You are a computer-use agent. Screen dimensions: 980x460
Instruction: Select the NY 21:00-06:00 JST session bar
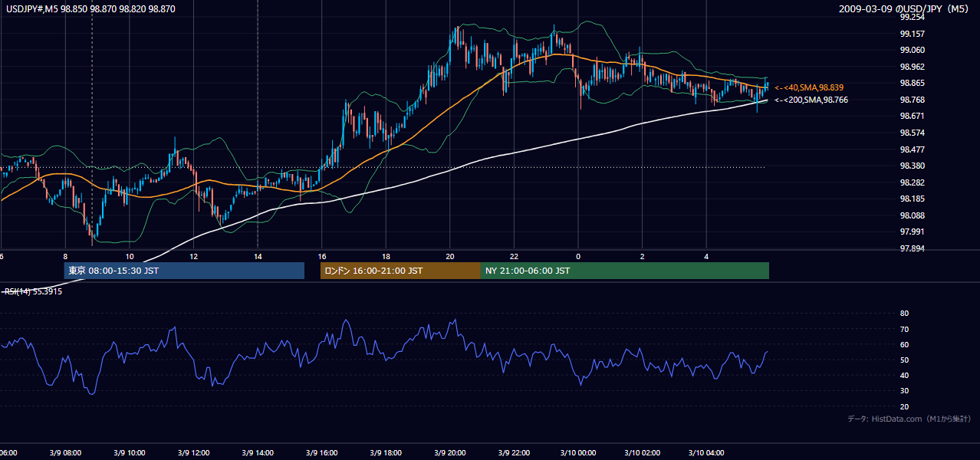coord(625,271)
